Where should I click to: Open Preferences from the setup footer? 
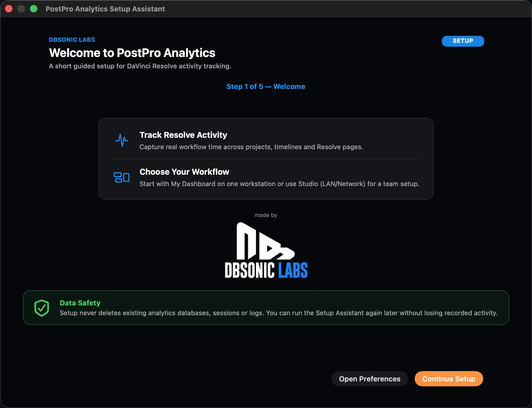point(369,379)
